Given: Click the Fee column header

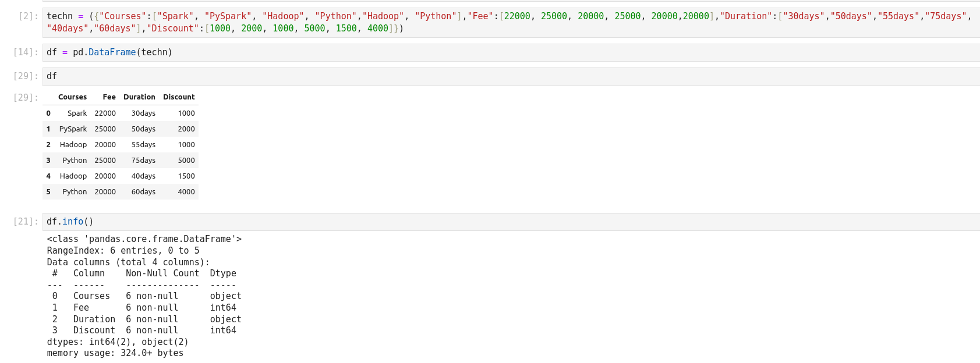Looking at the screenshot, I should click(109, 97).
